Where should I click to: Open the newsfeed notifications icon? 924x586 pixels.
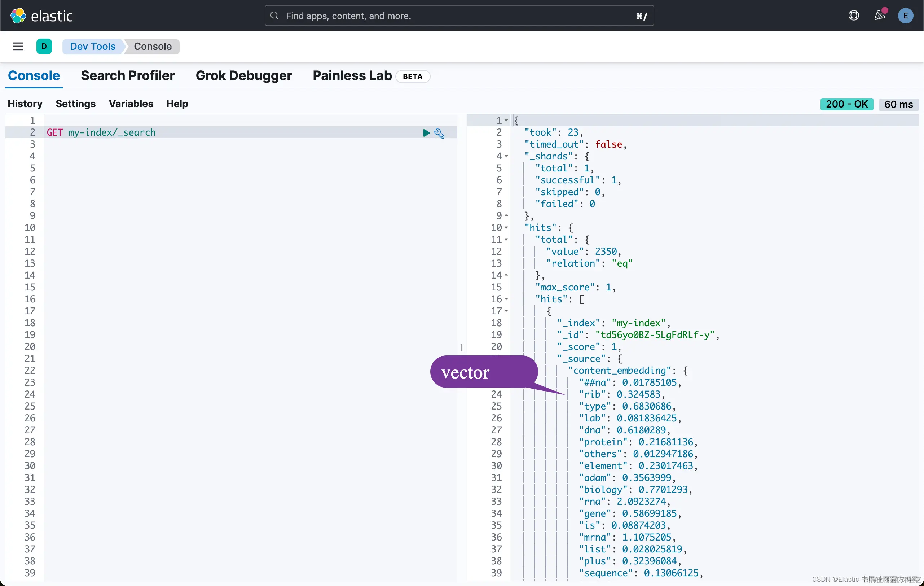coord(880,16)
